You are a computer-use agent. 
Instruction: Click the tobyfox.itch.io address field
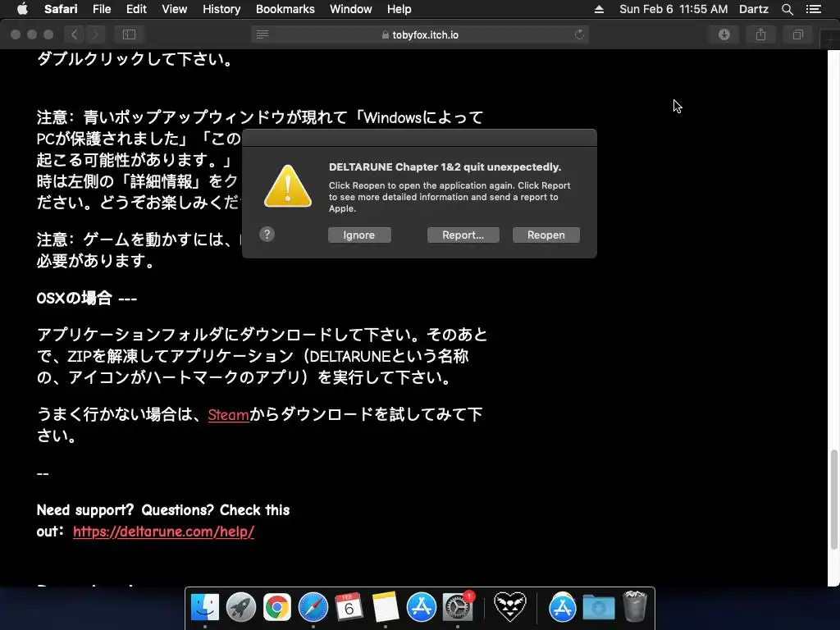coord(420,34)
